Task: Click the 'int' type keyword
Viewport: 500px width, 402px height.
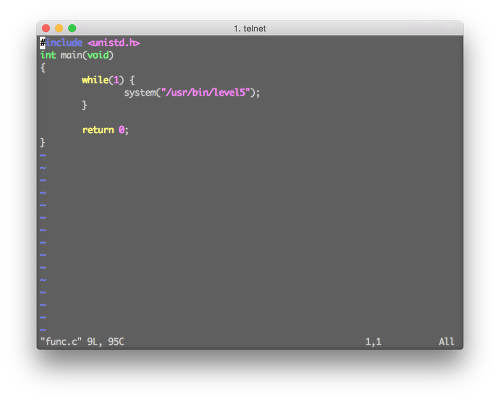Action: click(x=48, y=55)
